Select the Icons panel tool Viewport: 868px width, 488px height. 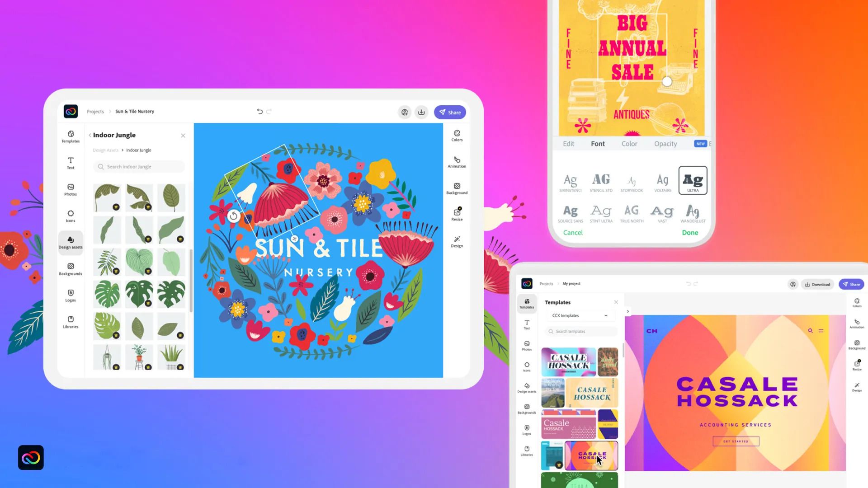70,216
